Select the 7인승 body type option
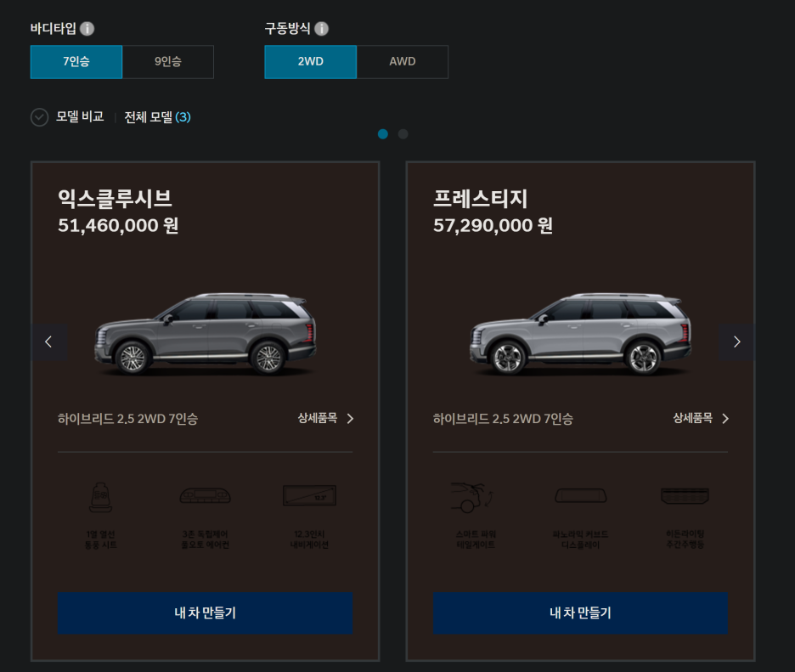Viewport: 795px width, 672px height. pos(76,62)
